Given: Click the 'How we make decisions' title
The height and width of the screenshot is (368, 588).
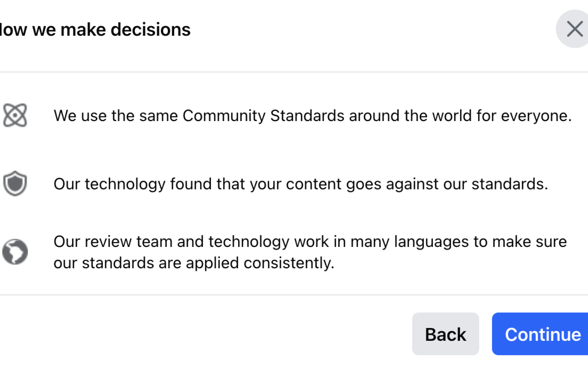Looking at the screenshot, I should pos(96,29).
